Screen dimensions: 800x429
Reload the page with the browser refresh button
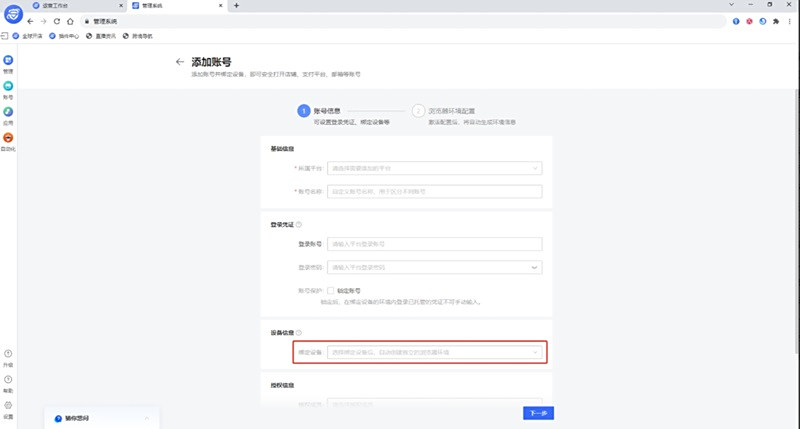click(x=57, y=21)
